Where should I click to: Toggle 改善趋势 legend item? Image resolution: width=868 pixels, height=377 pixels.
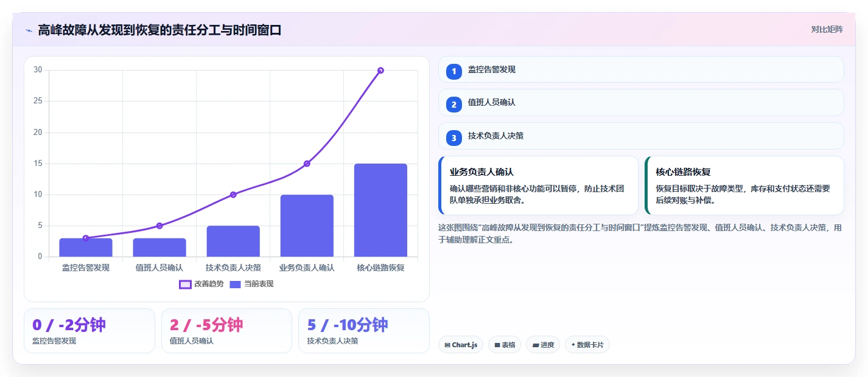(x=201, y=284)
